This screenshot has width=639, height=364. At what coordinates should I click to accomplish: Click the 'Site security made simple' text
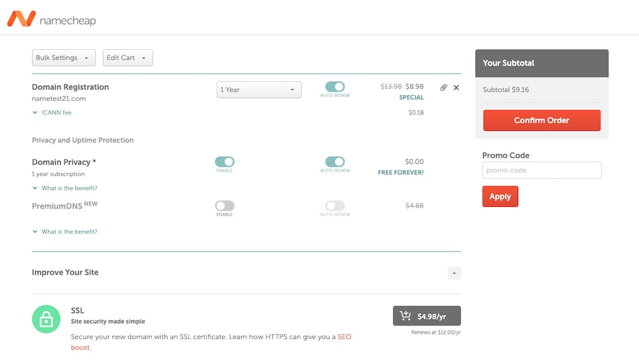[x=108, y=321]
